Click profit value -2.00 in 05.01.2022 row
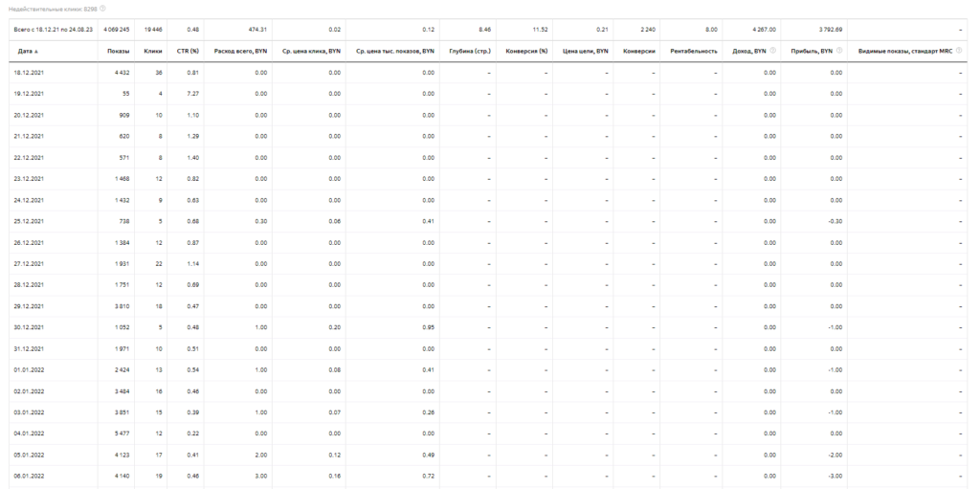The image size is (980, 489). click(835, 456)
